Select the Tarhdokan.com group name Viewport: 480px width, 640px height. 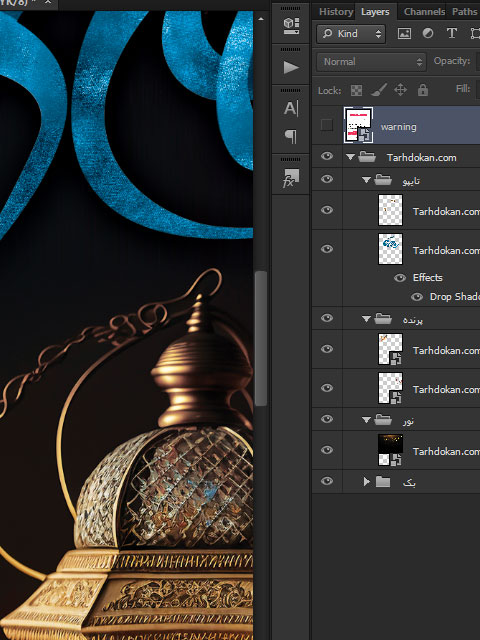point(421,158)
